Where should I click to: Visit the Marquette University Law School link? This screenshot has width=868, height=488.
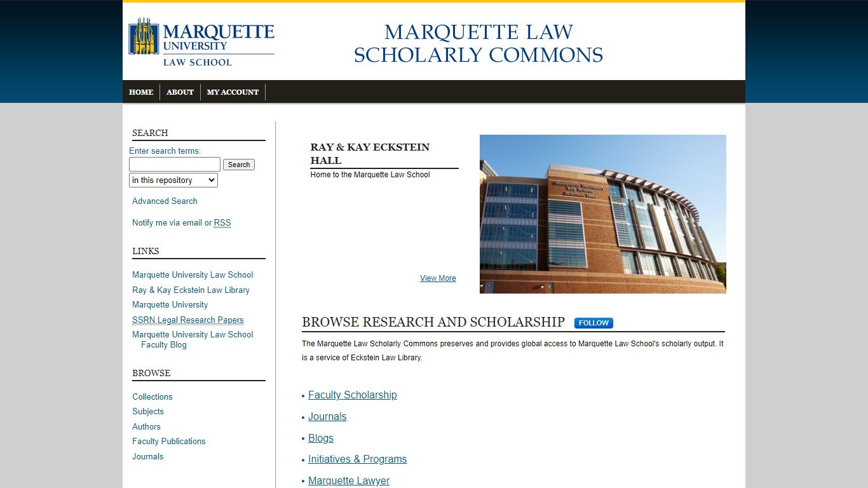coord(193,275)
